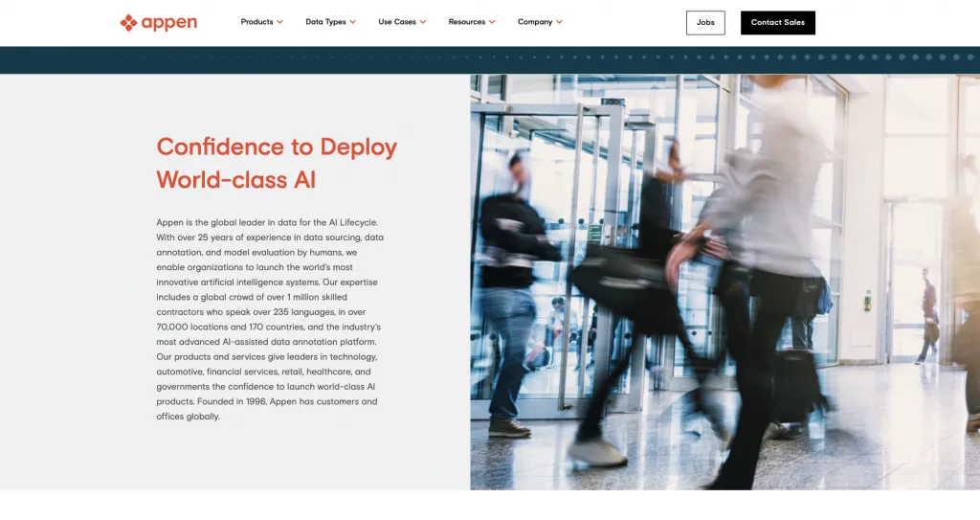980x520 pixels.
Task: Expand the Company chevron arrow
Action: [559, 22]
